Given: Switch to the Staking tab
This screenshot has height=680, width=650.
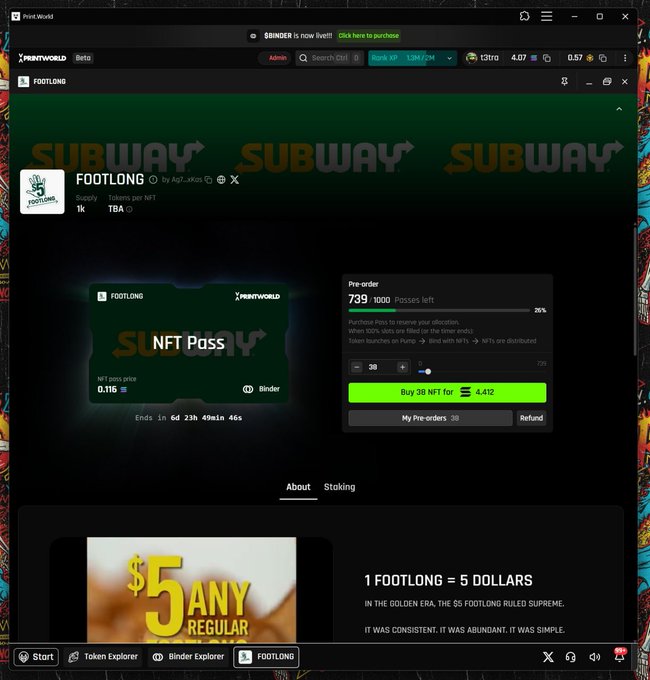Looking at the screenshot, I should [339, 487].
